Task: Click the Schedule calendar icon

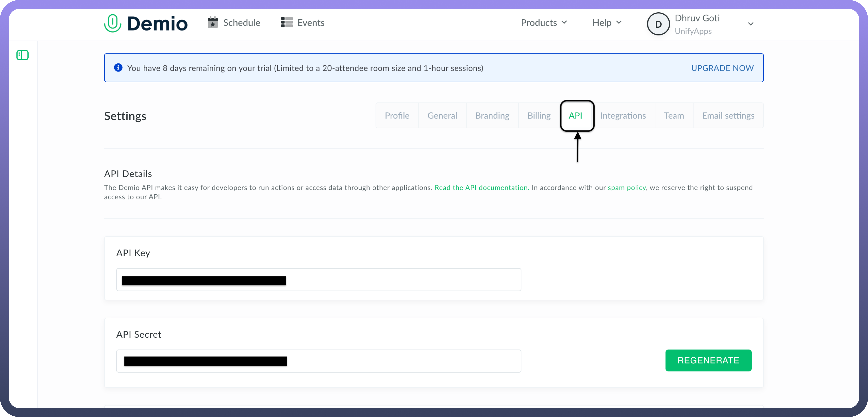Action: (213, 23)
